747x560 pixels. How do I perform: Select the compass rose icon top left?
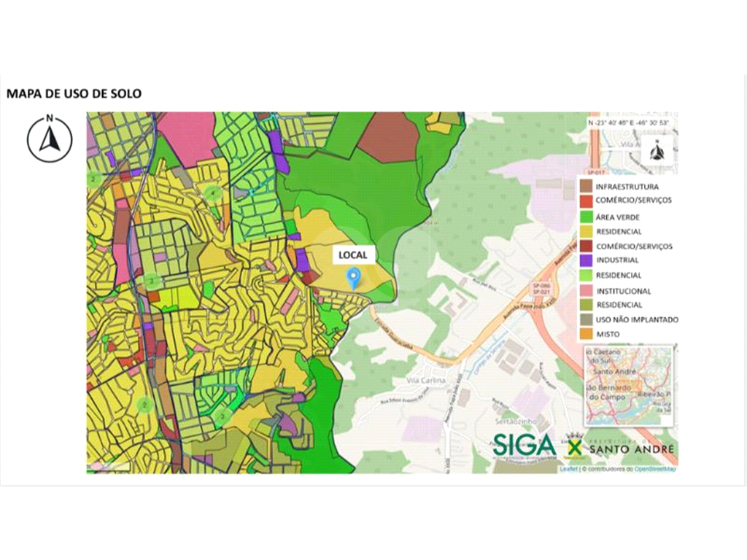point(48,140)
